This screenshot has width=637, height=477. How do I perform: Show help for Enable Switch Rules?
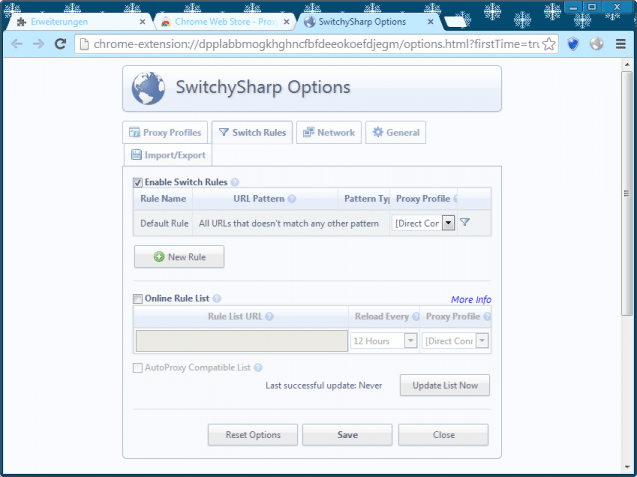235,182
